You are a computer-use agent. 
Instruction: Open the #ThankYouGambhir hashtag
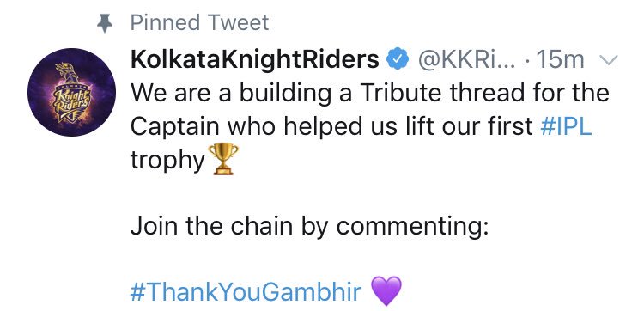(246, 291)
